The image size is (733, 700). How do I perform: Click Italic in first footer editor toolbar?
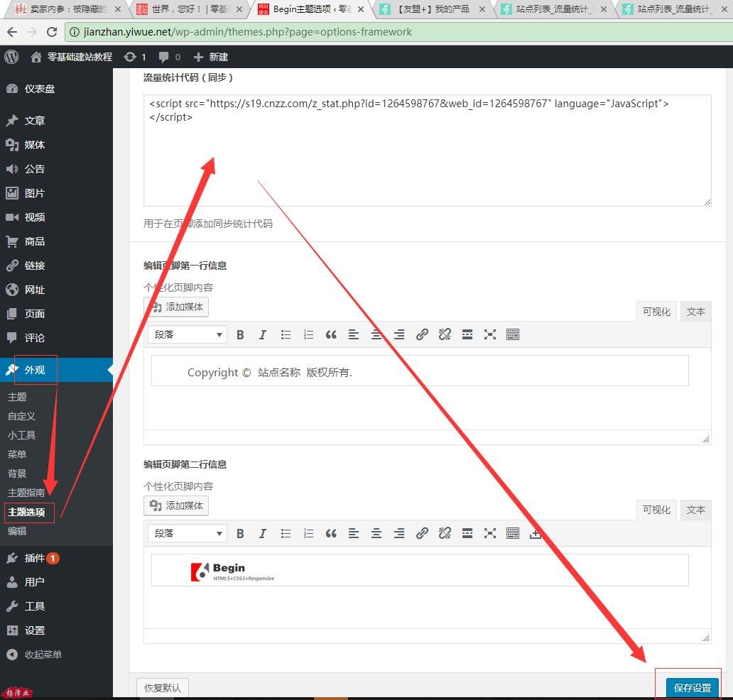(x=263, y=334)
